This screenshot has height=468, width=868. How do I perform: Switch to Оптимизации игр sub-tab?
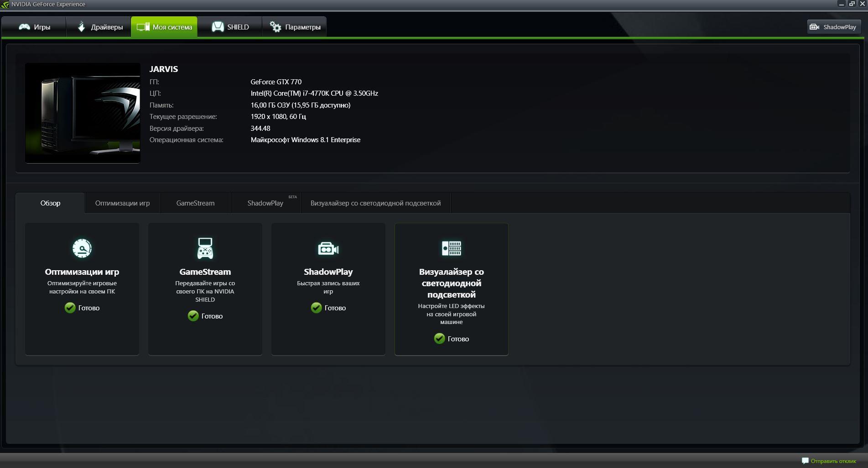click(x=122, y=203)
